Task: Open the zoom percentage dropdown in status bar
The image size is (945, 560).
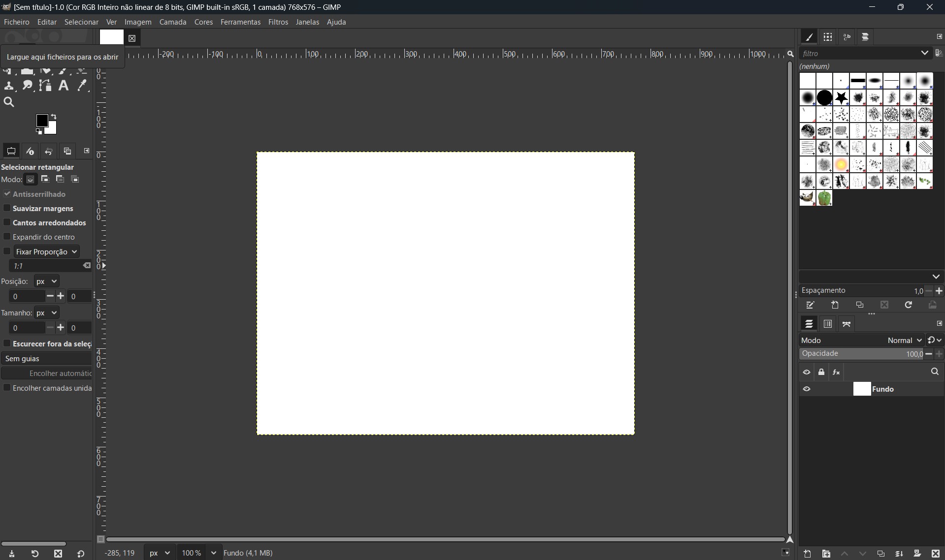Action: click(x=214, y=553)
